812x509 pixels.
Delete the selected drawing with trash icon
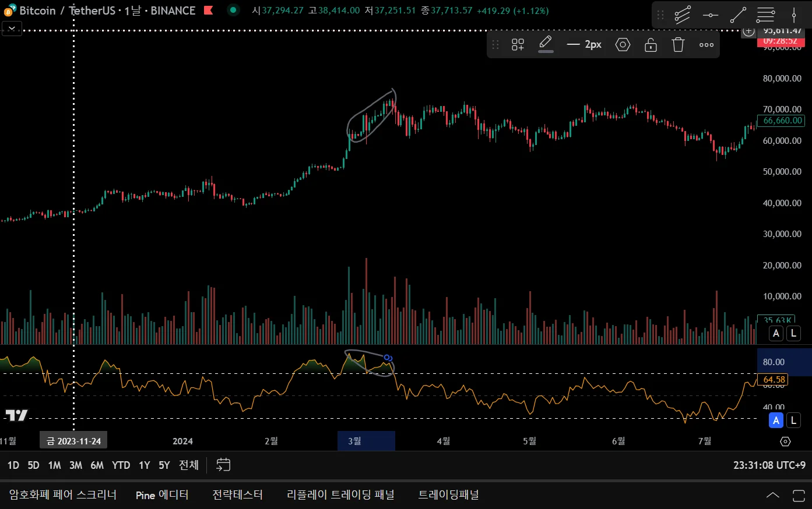(x=678, y=45)
